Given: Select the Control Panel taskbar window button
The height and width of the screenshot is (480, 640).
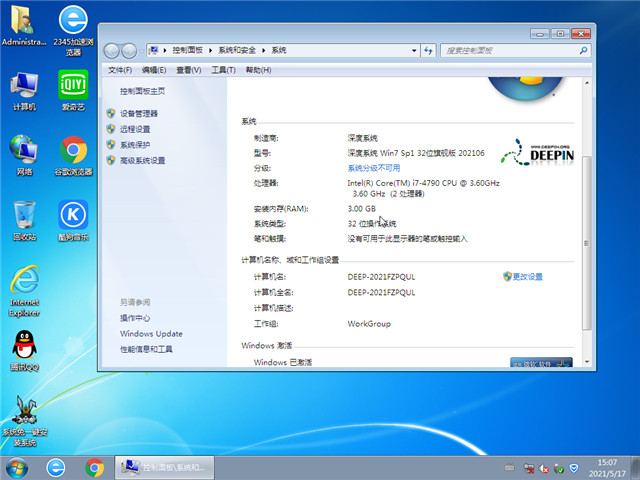Looking at the screenshot, I should [x=164, y=468].
